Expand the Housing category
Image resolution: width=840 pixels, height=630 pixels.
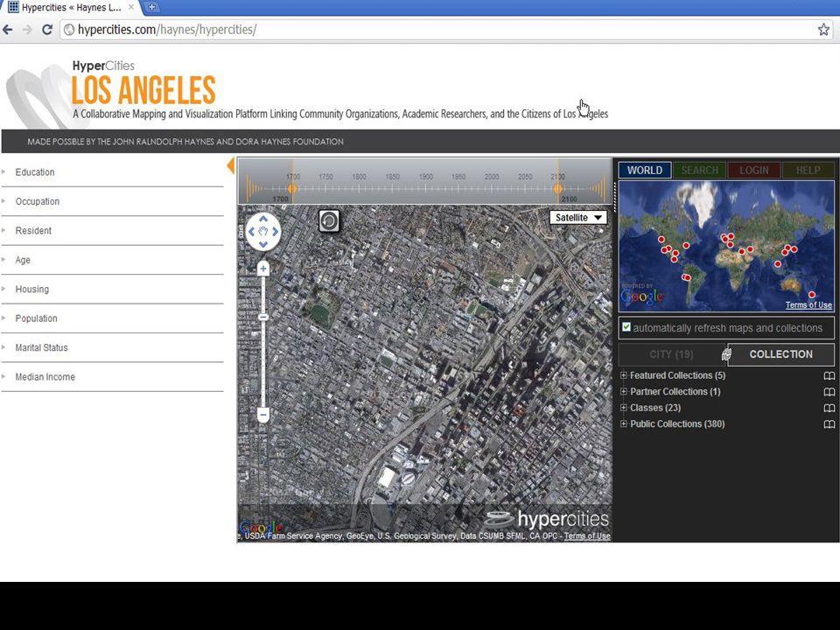(x=112, y=290)
